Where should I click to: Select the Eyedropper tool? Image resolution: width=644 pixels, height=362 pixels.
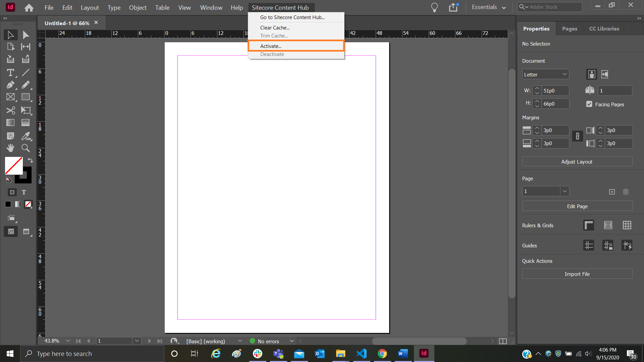click(x=26, y=136)
